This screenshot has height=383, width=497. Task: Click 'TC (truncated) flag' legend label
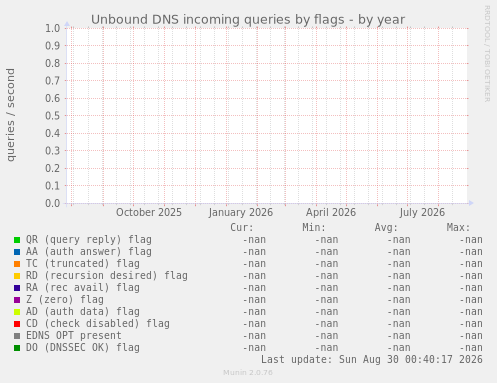(x=83, y=264)
